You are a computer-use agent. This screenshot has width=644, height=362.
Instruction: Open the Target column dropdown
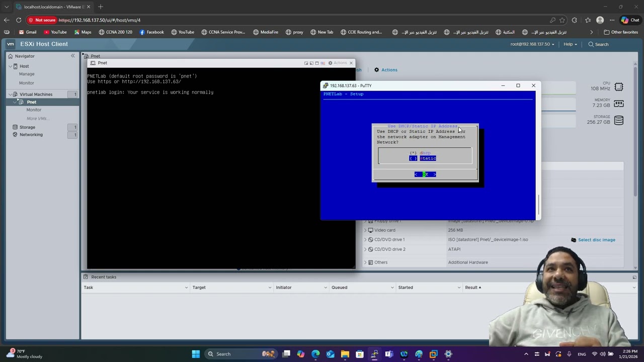(x=270, y=288)
